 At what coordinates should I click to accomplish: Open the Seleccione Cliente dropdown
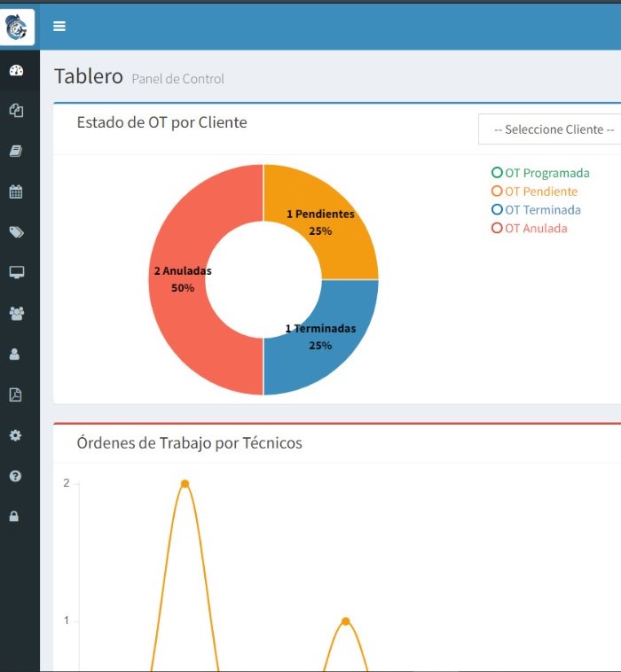pos(552,129)
